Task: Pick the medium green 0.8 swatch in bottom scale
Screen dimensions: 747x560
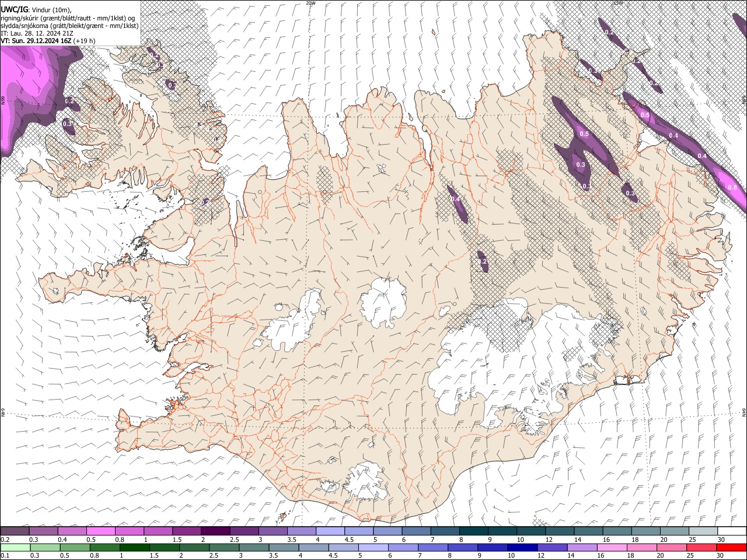Action: (x=104, y=547)
